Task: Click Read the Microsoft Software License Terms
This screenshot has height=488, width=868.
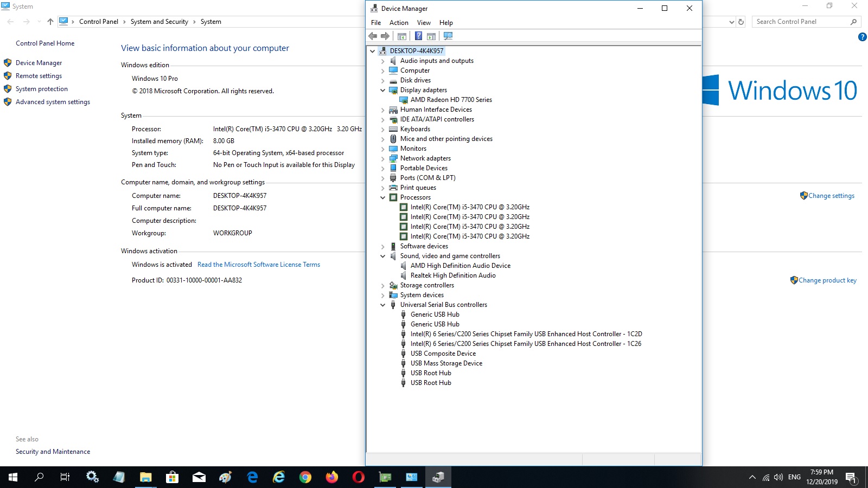Action: (x=259, y=265)
